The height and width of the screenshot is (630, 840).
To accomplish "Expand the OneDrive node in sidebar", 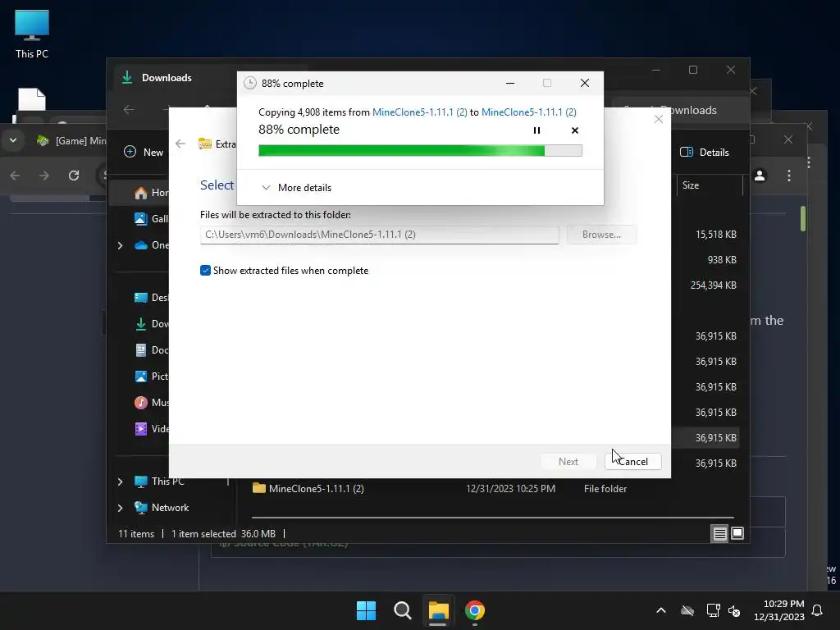I will click(x=120, y=245).
